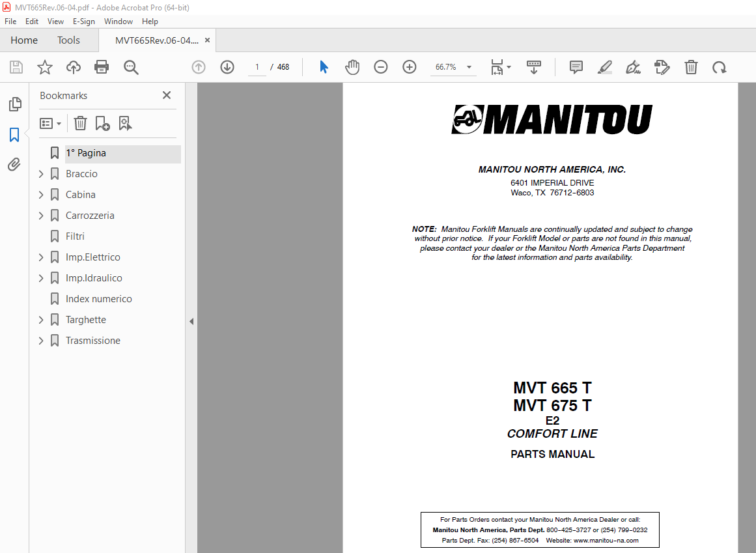Select the Trasmissione bookmark
756x553 pixels.
coord(93,341)
